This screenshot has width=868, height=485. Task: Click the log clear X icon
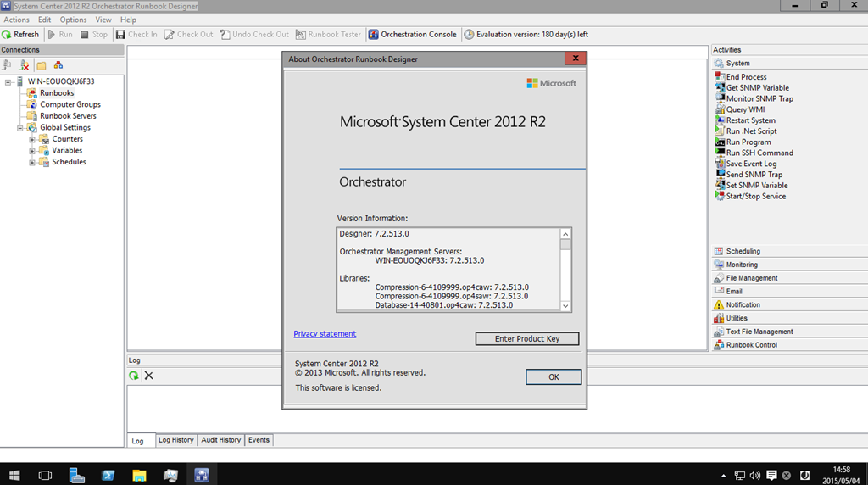tap(149, 376)
